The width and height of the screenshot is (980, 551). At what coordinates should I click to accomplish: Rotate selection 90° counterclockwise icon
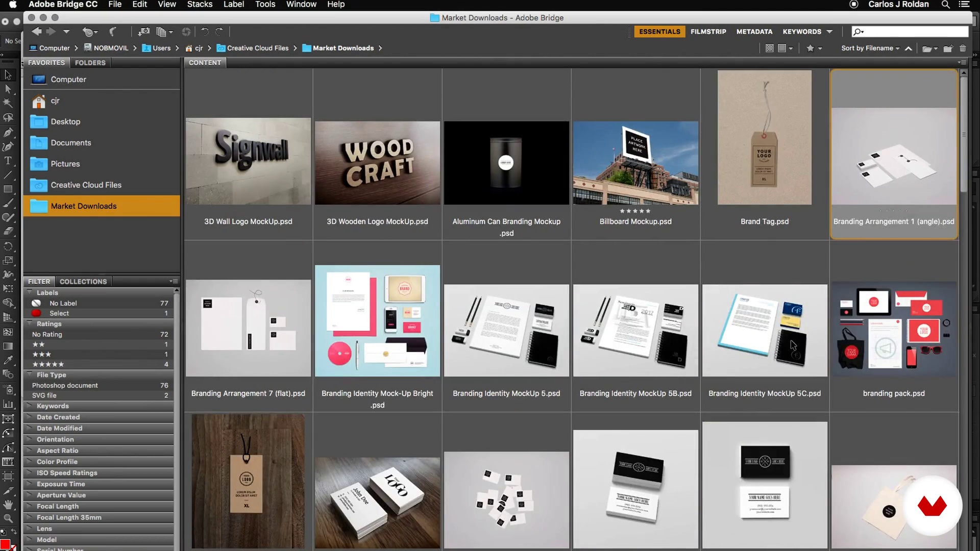[x=205, y=32]
